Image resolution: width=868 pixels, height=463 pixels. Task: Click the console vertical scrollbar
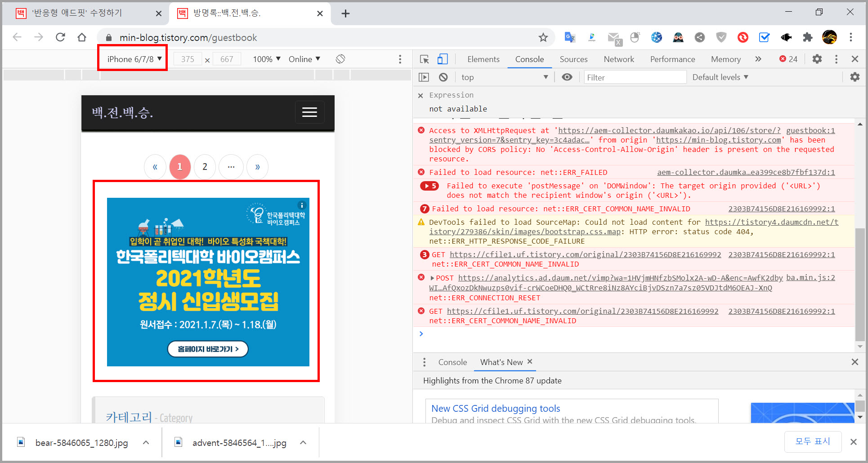click(859, 285)
